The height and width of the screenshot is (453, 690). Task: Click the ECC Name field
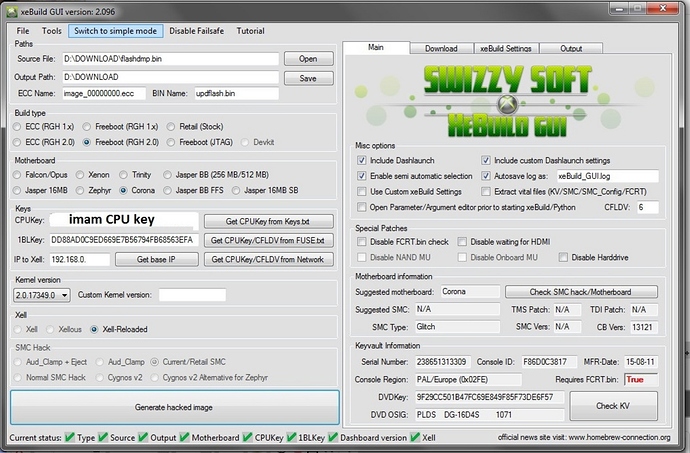[104, 93]
